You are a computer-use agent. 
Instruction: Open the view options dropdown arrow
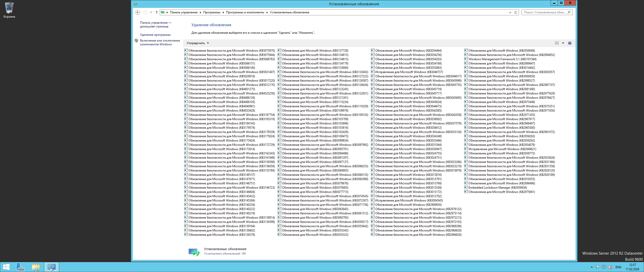[563, 43]
